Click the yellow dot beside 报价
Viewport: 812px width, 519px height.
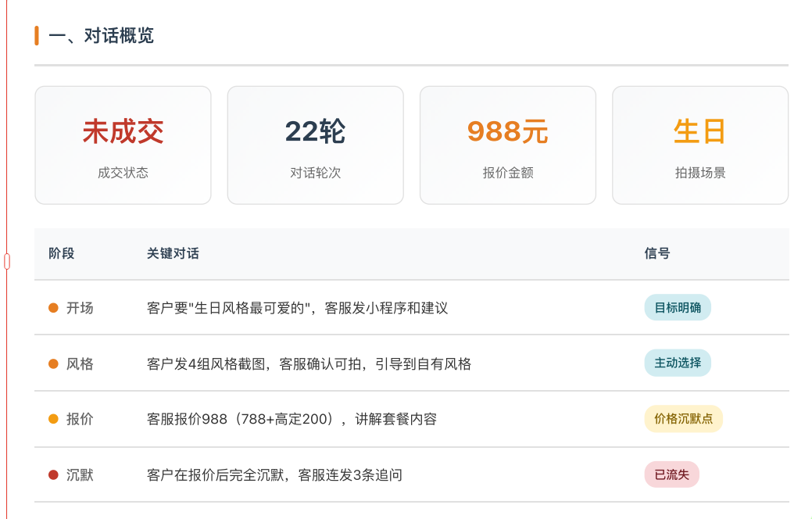tap(53, 419)
